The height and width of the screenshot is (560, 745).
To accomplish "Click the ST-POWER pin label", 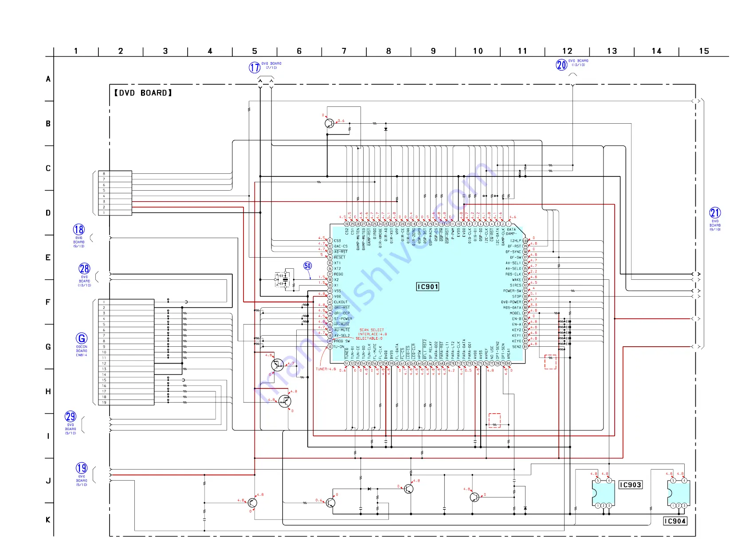I will coord(343,318).
